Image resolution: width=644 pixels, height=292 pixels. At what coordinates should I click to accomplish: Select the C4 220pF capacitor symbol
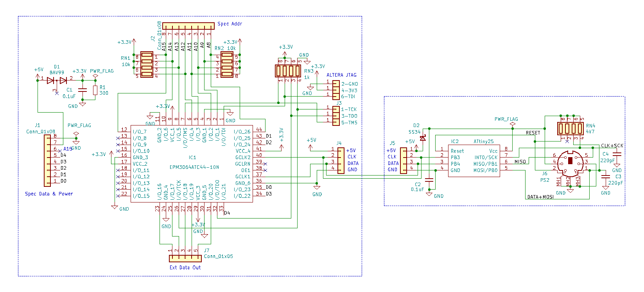click(617, 154)
